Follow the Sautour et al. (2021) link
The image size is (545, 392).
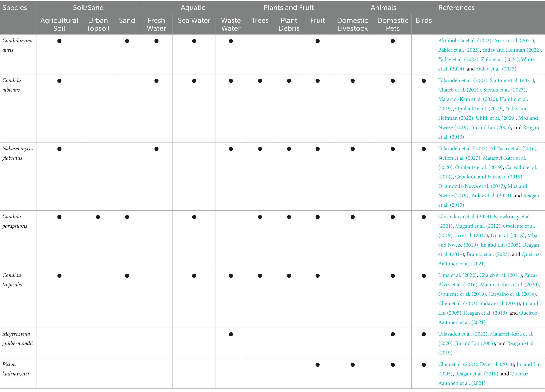(512, 80)
